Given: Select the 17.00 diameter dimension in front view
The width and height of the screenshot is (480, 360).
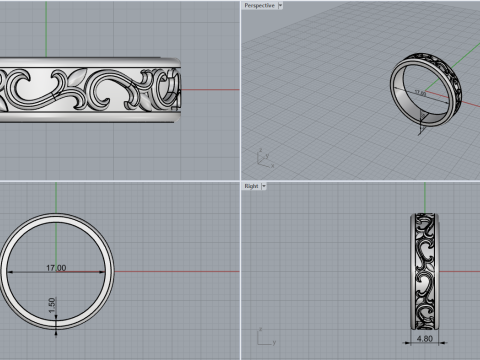Looking at the screenshot, I should click(56, 268).
